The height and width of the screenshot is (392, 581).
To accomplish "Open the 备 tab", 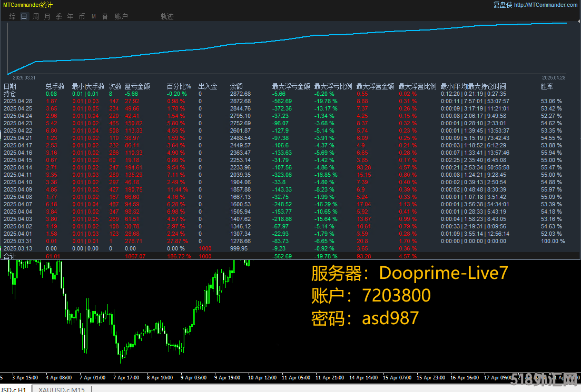I will click(x=105, y=17).
